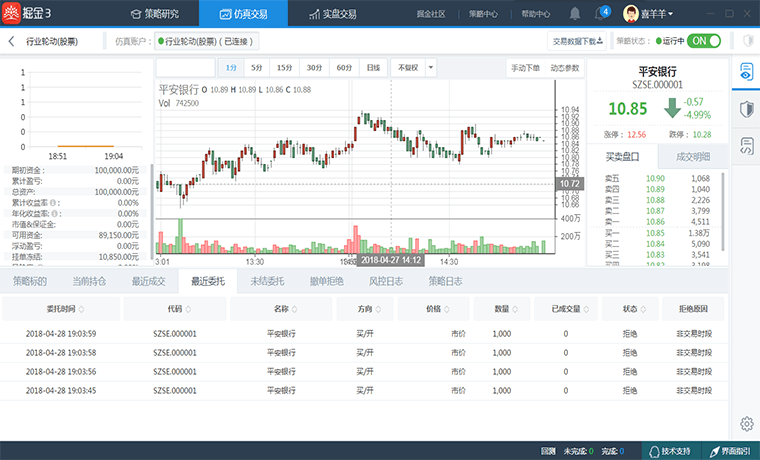Visit the 掘金社区 link

[430, 14]
